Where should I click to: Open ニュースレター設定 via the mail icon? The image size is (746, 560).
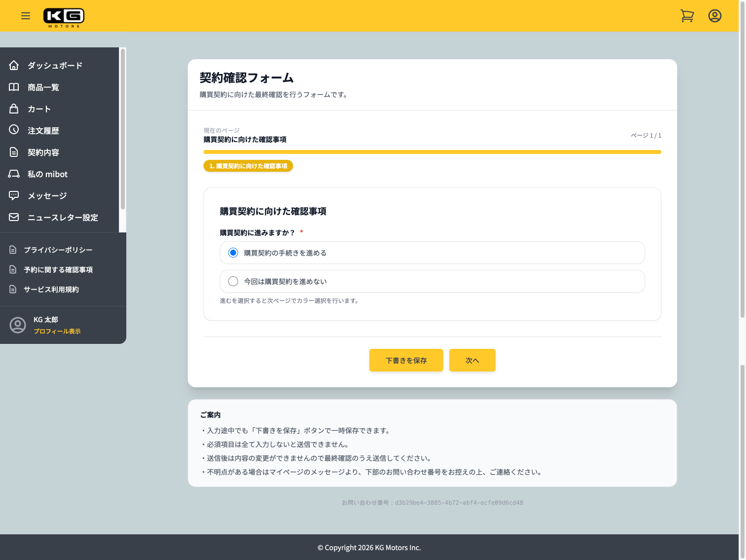[14, 217]
